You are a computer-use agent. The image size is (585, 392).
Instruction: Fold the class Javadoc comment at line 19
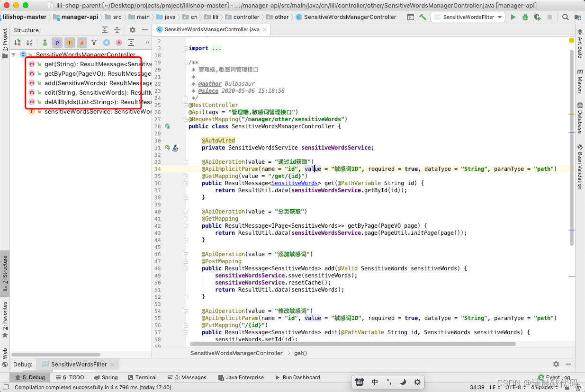click(x=186, y=62)
